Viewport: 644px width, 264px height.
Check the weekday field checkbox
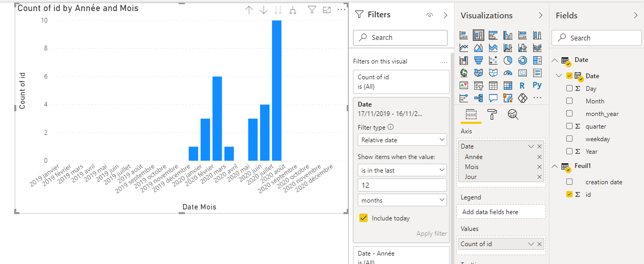click(x=569, y=139)
